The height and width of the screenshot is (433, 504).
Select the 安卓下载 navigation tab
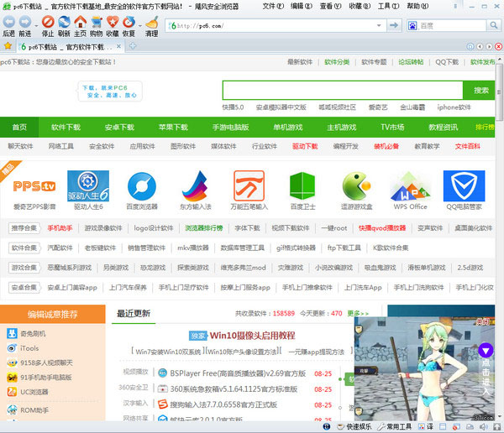click(x=119, y=128)
